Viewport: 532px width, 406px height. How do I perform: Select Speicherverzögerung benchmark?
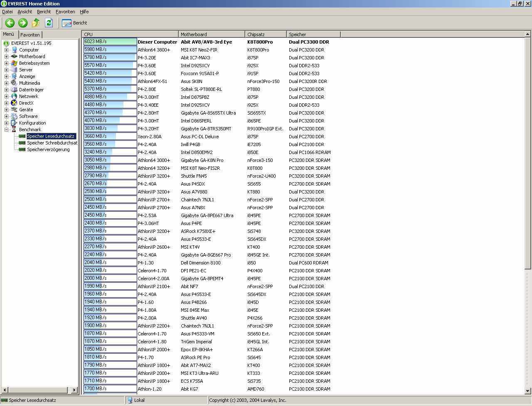[48, 149]
